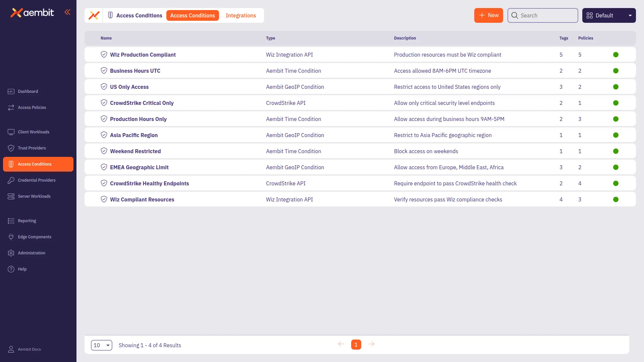
Task: Open Edge Components in the sidebar
Action: [35, 237]
